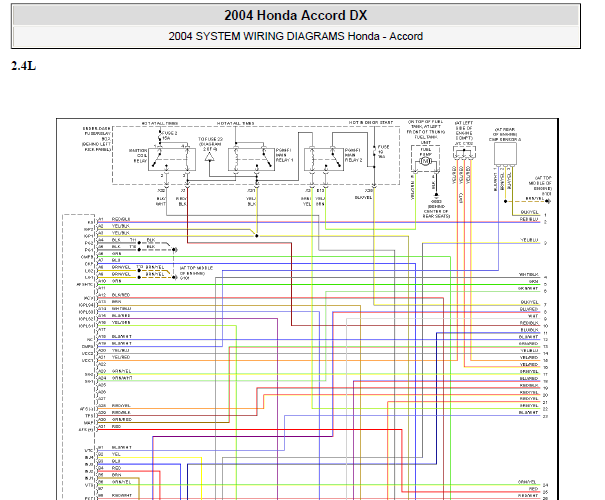Click the 'To Fuse 22' triangle arrow
The image size is (605, 500).
coord(209,157)
